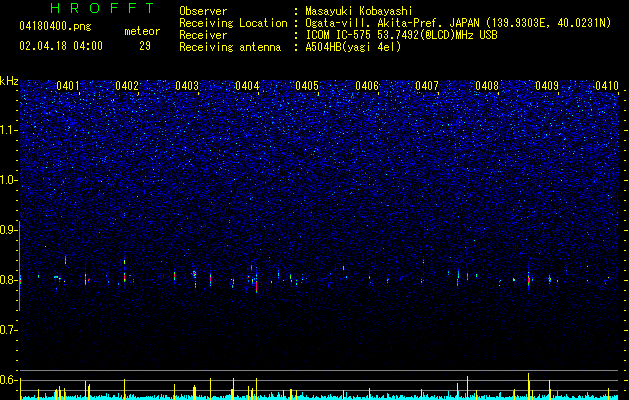This screenshot has width=629, height=400.
Task: Click time marker 0404
Action: pos(247,86)
